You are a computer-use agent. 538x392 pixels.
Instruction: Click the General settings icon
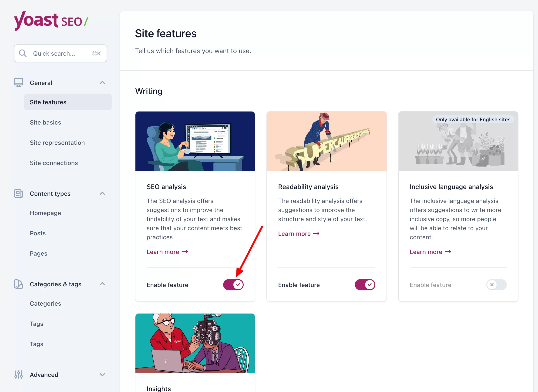[19, 83]
